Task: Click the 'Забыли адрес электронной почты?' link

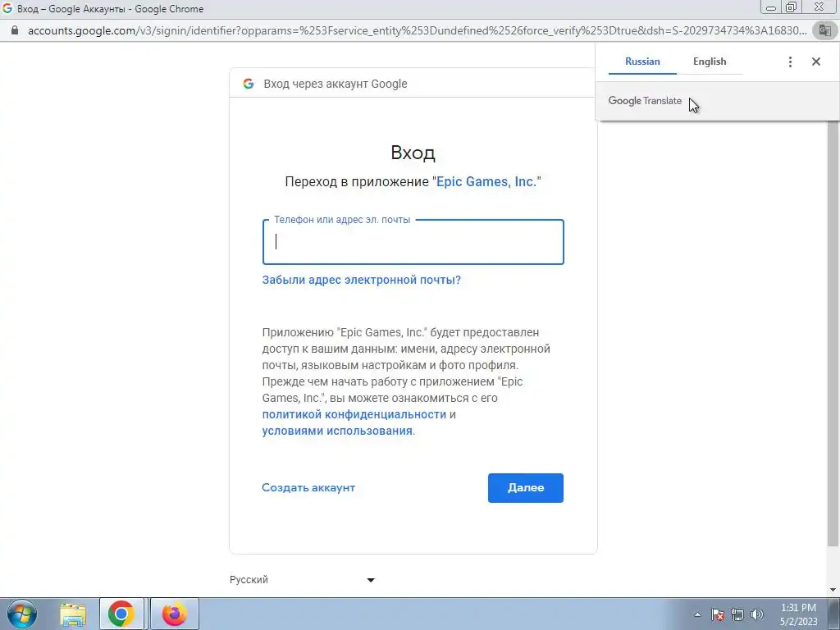Action: click(x=361, y=280)
